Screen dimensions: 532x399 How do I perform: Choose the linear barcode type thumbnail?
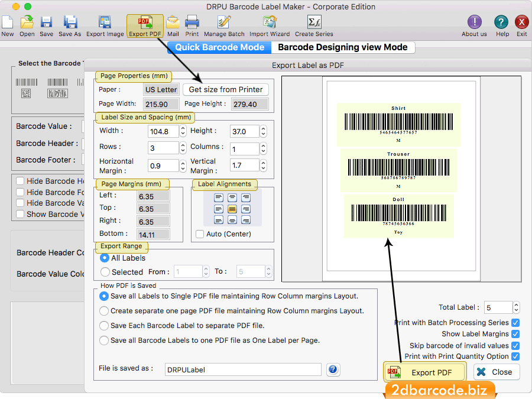click(x=27, y=82)
